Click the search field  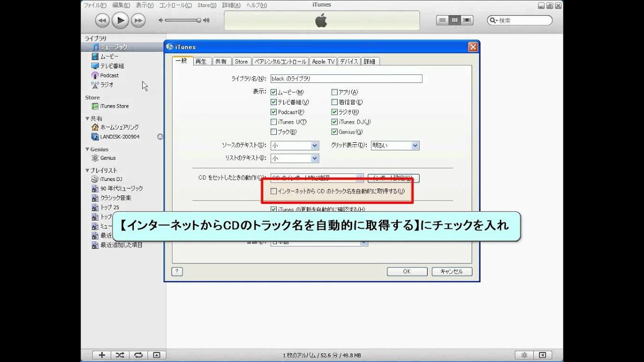[520, 21]
